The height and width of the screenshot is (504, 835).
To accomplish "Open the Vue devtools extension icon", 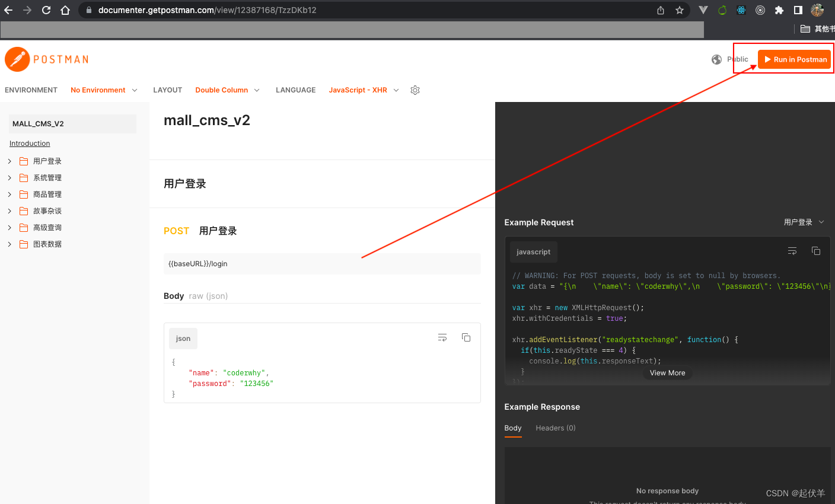I will pos(703,10).
